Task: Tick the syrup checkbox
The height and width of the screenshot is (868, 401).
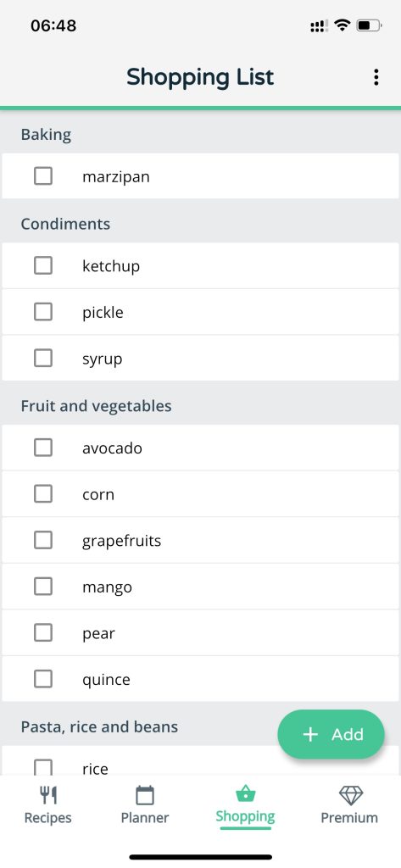Action: [x=43, y=359]
